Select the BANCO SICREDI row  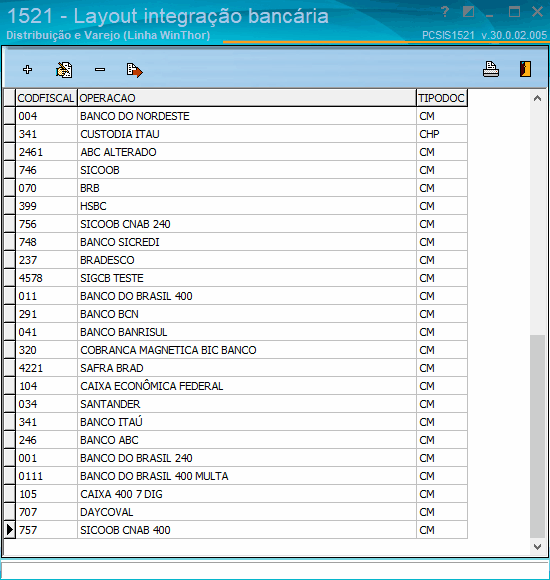pyautogui.click(x=236, y=242)
